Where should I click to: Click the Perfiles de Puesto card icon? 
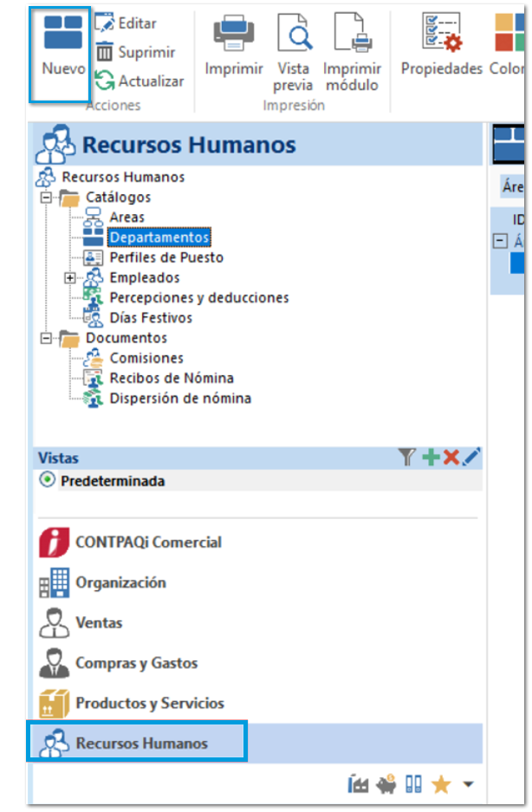pos(94,258)
